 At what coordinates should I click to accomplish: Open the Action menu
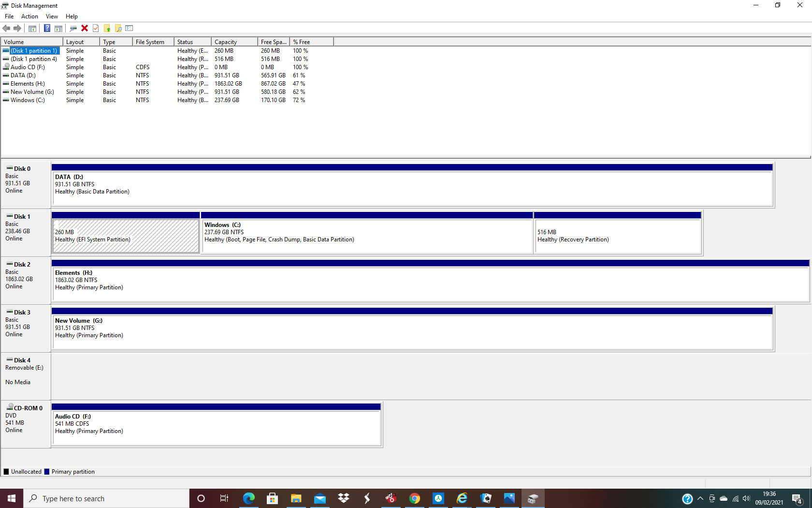pos(29,16)
